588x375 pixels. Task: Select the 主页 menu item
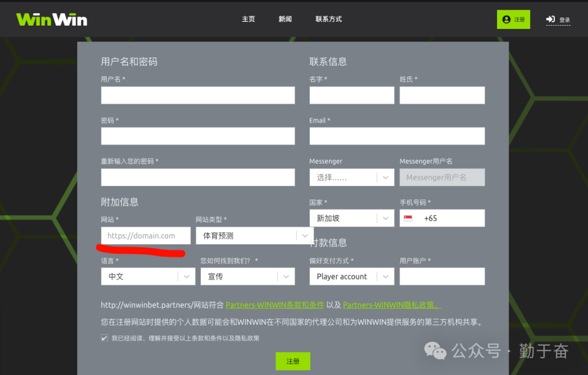coord(248,19)
